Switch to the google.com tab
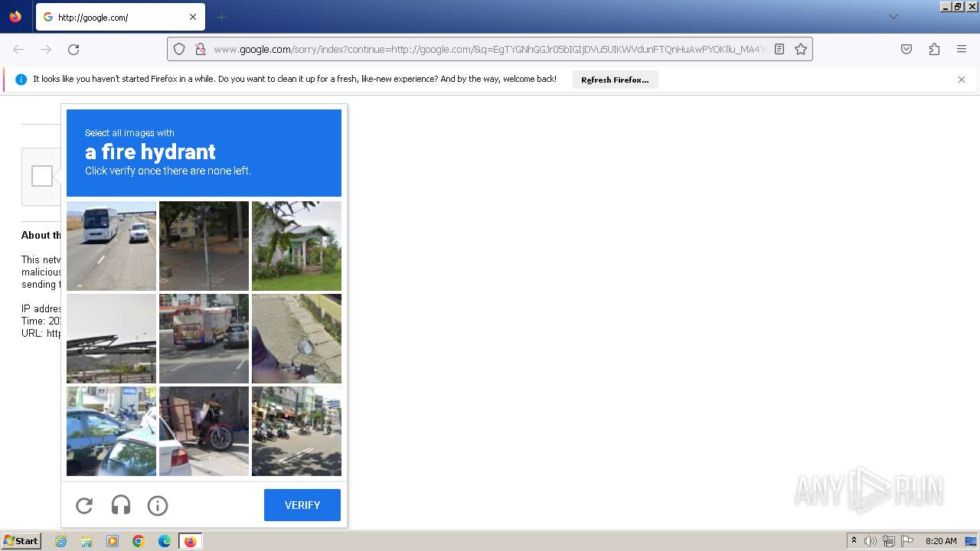 click(119, 17)
